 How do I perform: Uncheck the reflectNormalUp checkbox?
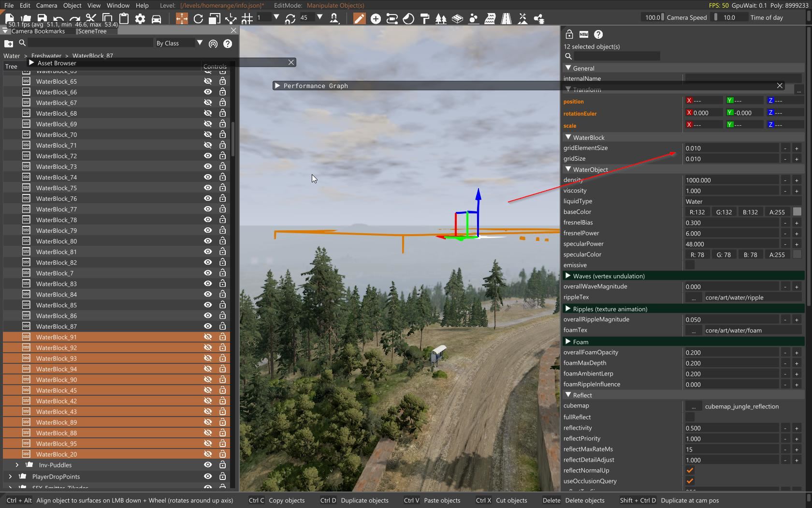pos(690,470)
